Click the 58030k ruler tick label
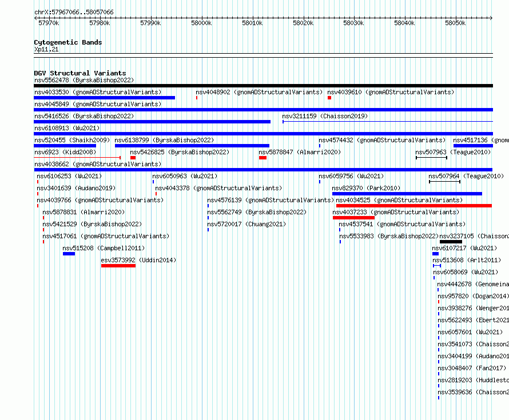Screen dimensions: 509x420 (353, 23)
